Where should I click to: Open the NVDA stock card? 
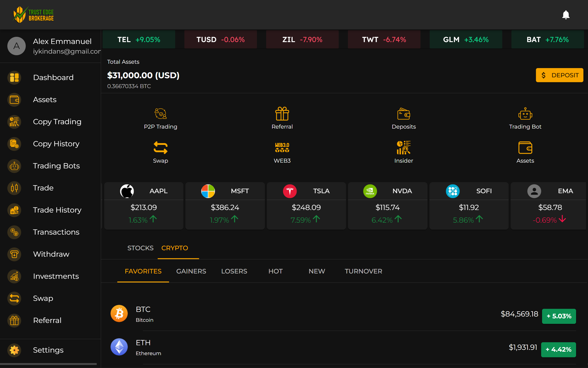(387, 206)
